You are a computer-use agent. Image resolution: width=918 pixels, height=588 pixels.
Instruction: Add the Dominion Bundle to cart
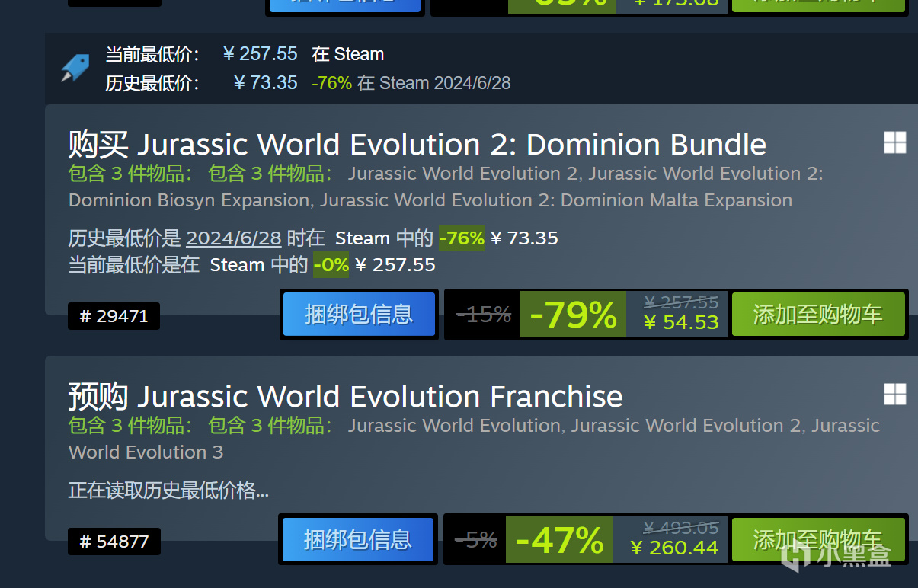point(817,314)
